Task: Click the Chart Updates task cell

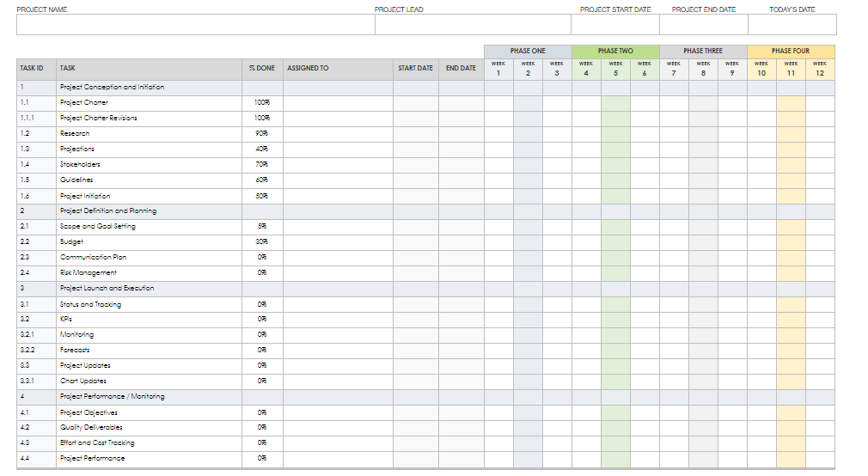Action: [x=149, y=381]
